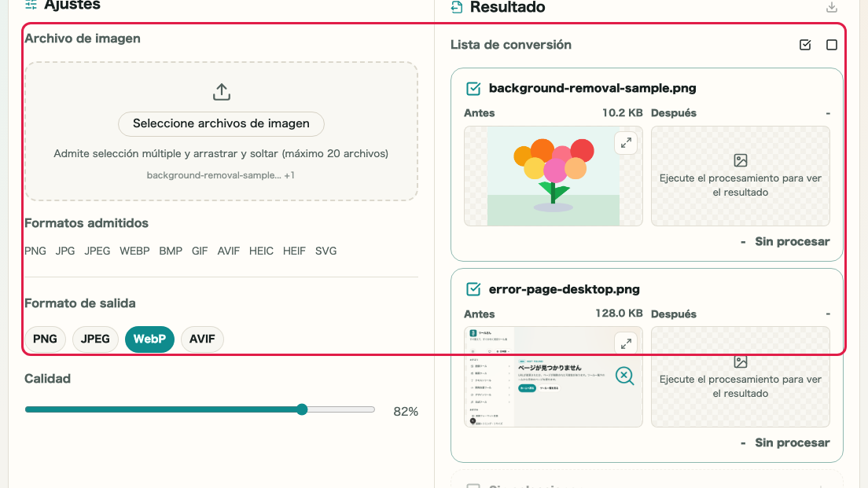Click the download icon beside Resultado
The height and width of the screenshot is (488, 868).
(x=832, y=7)
